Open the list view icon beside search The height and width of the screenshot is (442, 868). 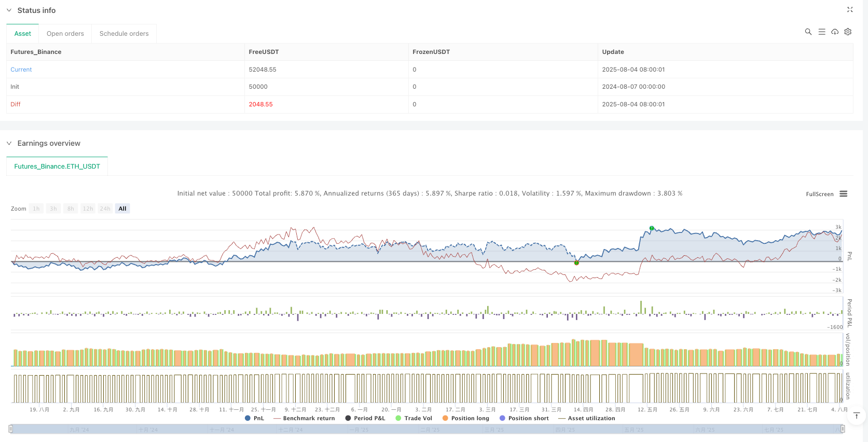coord(822,32)
